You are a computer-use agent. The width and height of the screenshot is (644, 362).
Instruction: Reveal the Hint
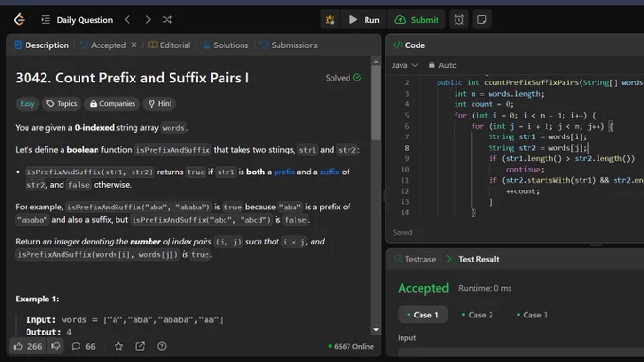pos(160,103)
